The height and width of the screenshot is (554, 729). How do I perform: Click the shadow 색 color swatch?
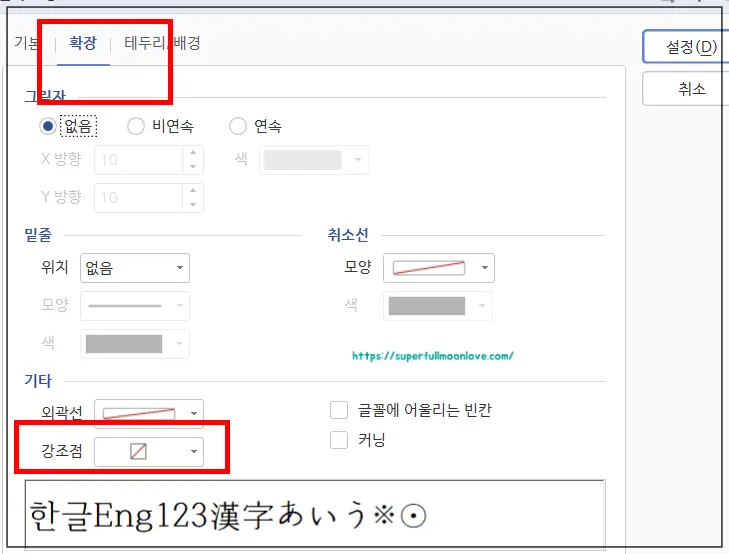click(x=302, y=160)
